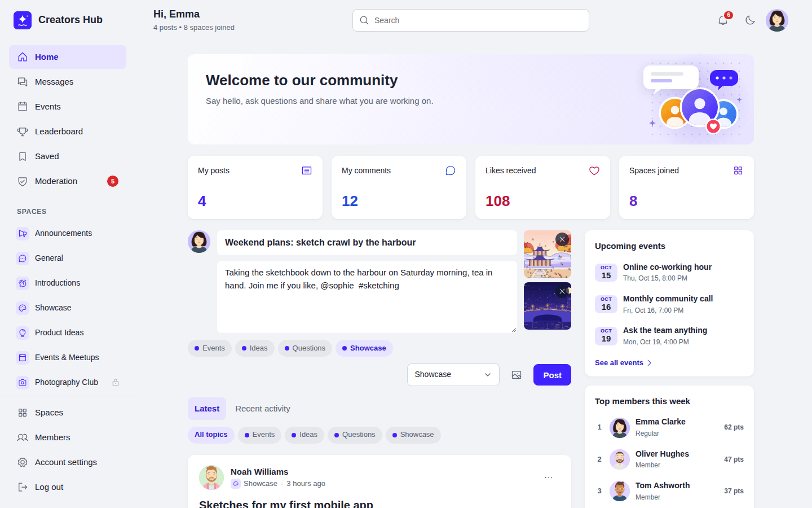This screenshot has width=812, height=508.
Task: Open the Photography Club space
Action: tap(68, 382)
